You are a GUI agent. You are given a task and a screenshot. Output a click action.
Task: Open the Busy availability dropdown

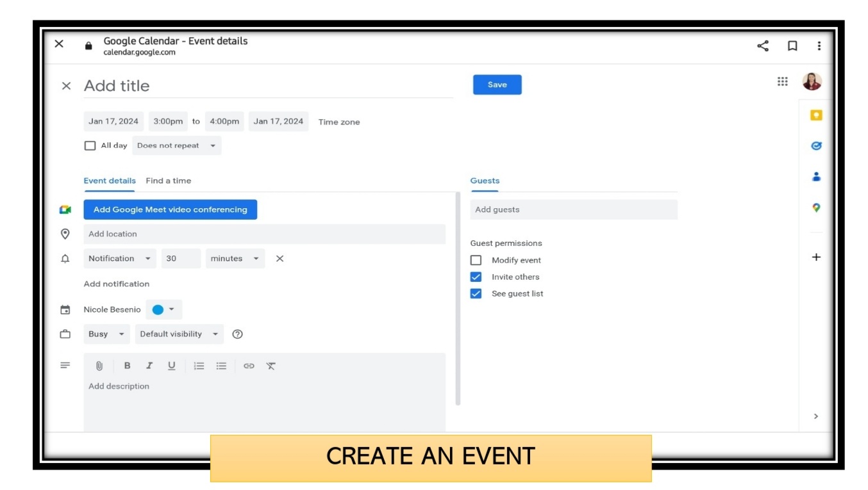pyautogui.click(x=106, y=334)
